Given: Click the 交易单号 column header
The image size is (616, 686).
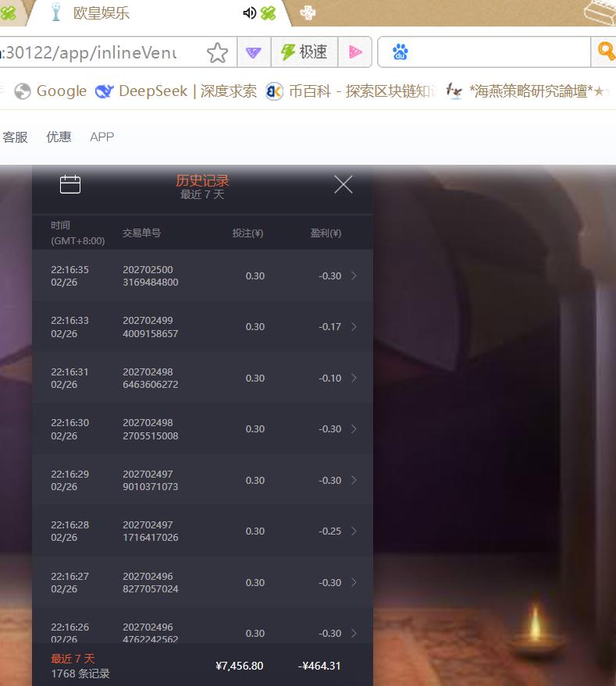Looking at the screenshot, I should point(141,233).
